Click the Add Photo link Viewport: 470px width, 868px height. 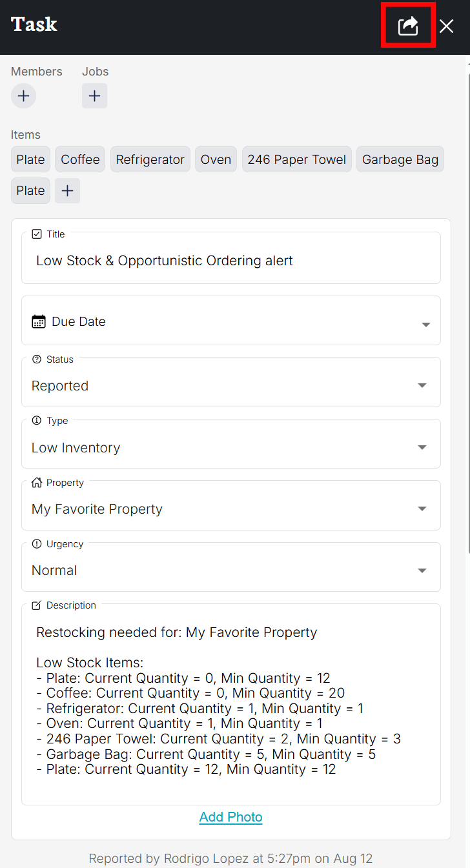point(230,817)
